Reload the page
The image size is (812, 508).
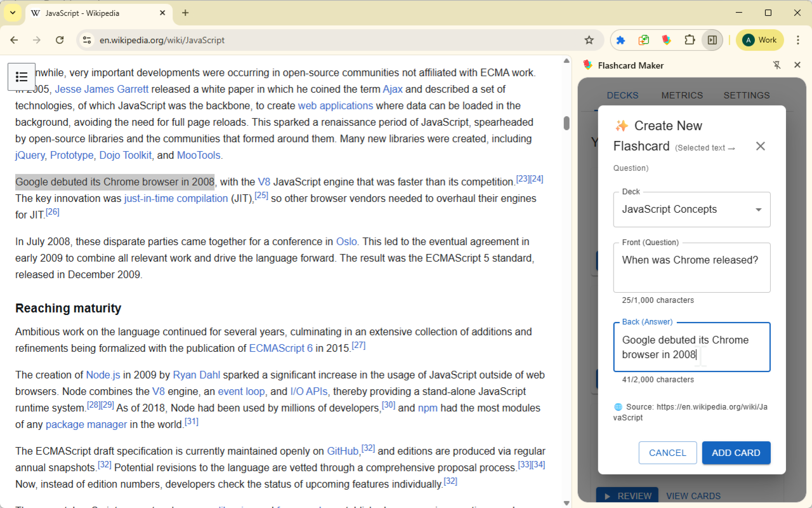click(x=60, y=40)
